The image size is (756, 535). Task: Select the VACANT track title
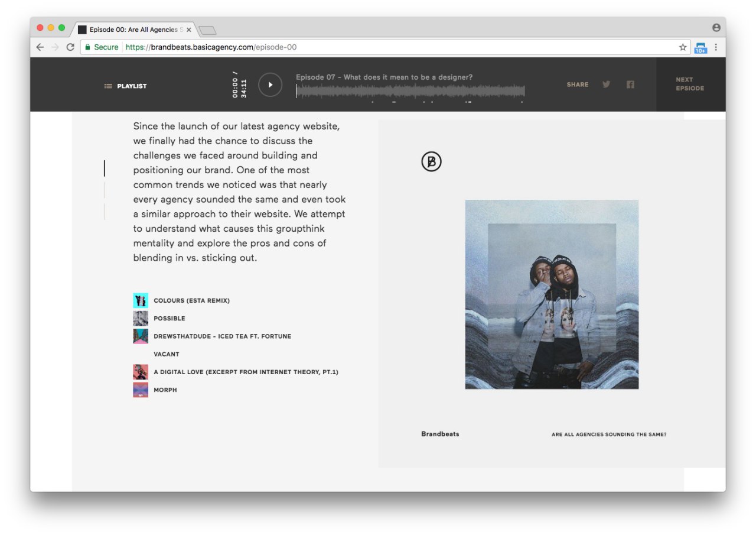(x=167, y=354)
